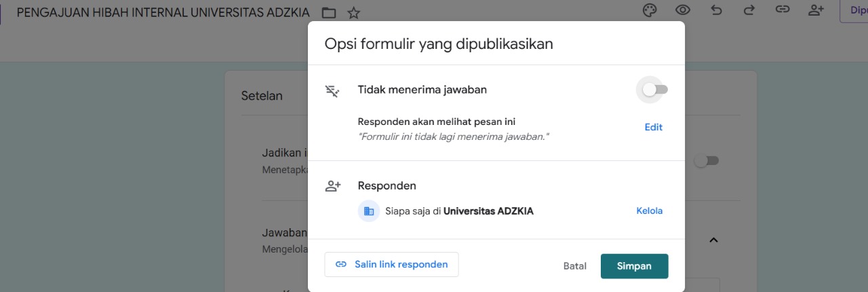The image size is (868, 292).
Task: Click the organization building icon beside Universitas ADZKIA
Action: click(369, 211)
